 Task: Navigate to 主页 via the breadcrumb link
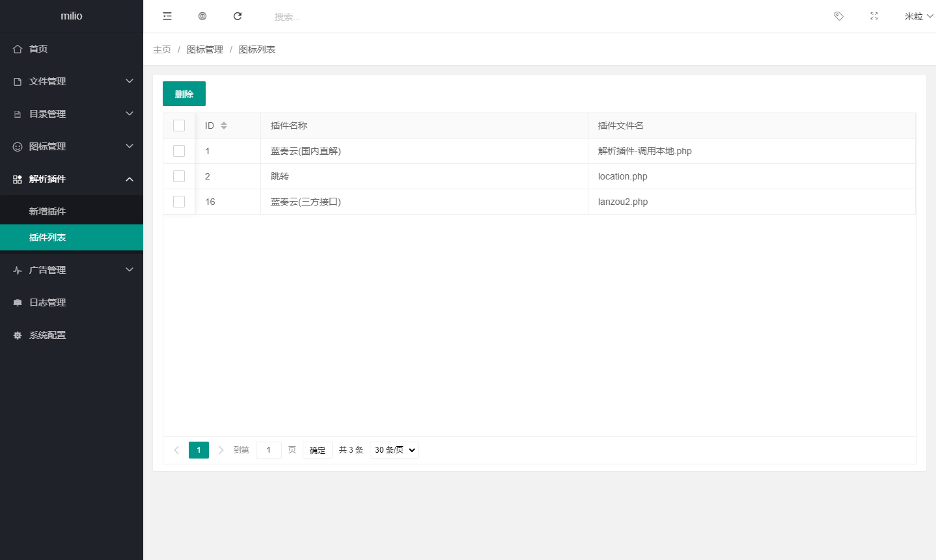(161, 49)
